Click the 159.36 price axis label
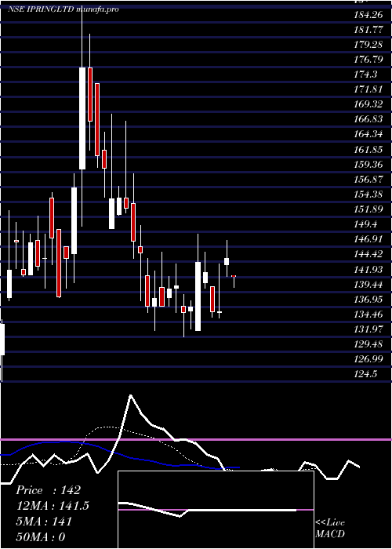Image resolution: width=392 pixels, height=549 pixels. pyautogui.click(x=368, y=165)
